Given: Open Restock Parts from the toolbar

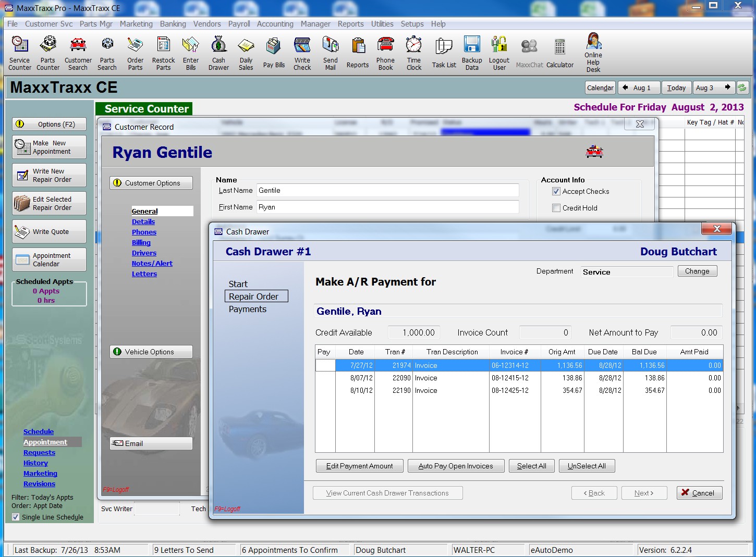Looking at the screenshot, I should click(x=164, y=53).
